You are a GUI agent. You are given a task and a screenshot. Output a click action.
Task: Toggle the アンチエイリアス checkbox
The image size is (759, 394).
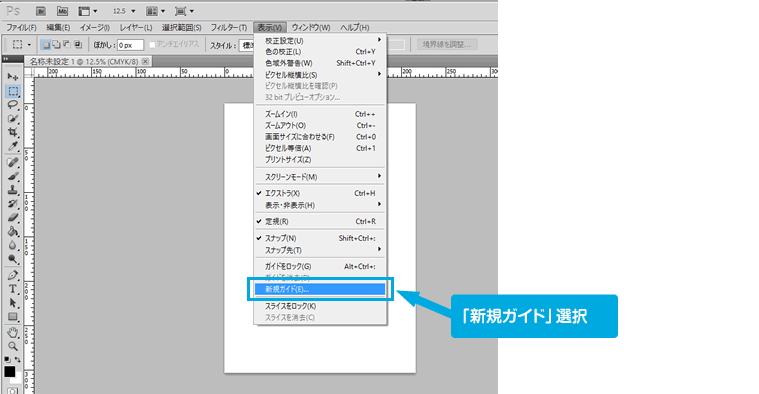click(152, 45)
